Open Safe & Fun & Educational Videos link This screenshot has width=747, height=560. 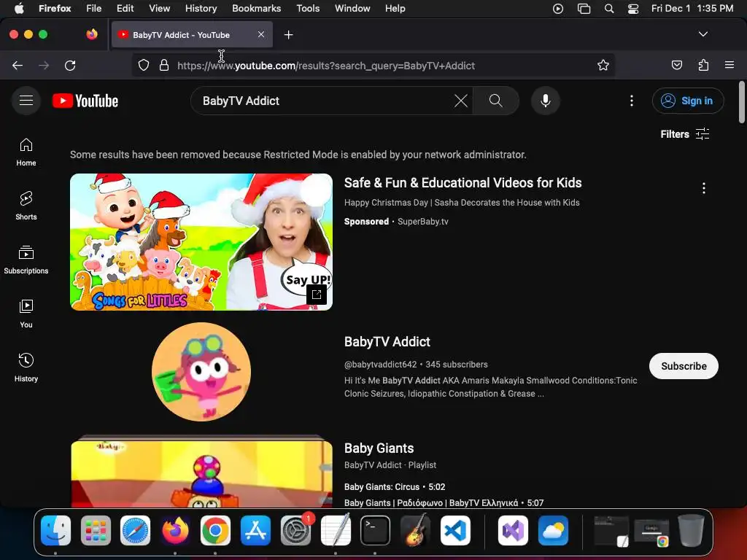462,183
